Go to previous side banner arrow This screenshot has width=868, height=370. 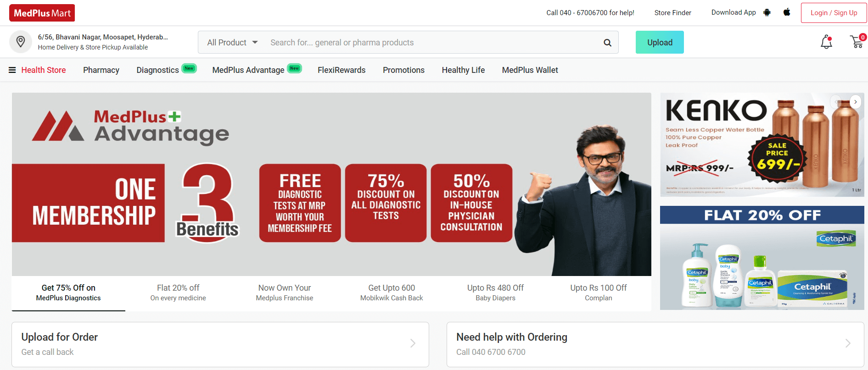pyautogui.click(x=836, y=102)
